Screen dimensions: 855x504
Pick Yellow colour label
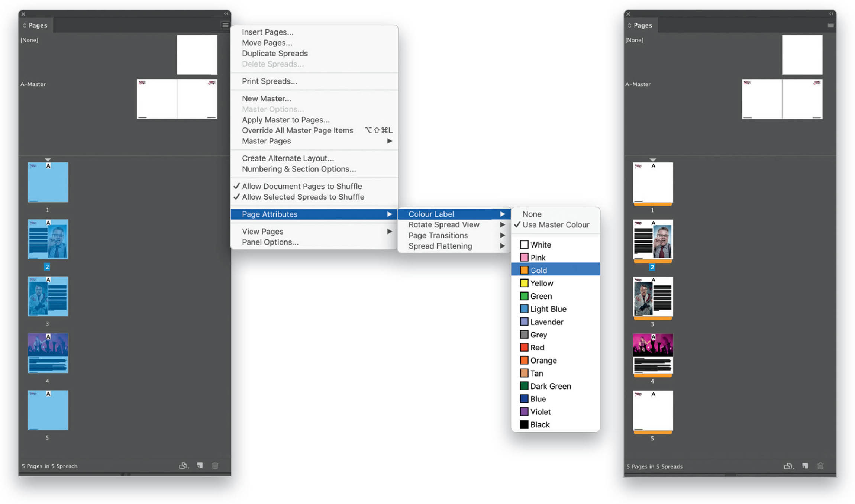555,283
